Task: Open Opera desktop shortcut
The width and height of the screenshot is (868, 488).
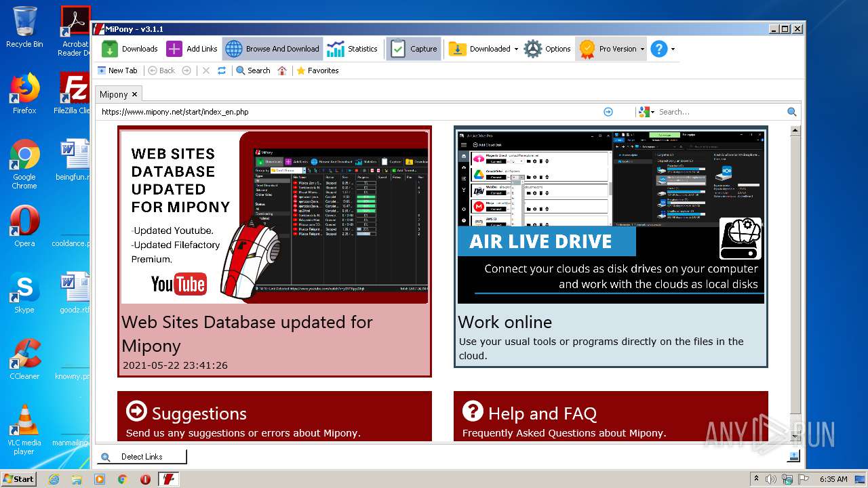Action: [x=24, y=226]
